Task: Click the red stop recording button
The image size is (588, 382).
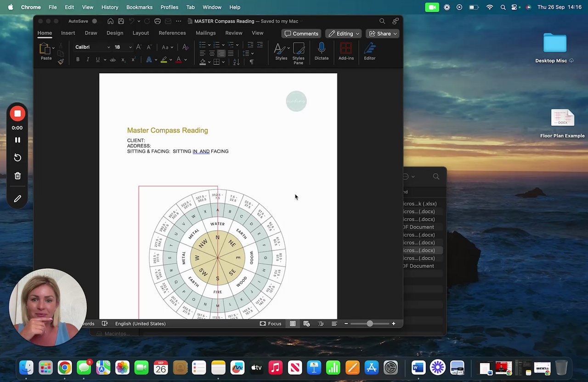Action: [x=17, y=114]
